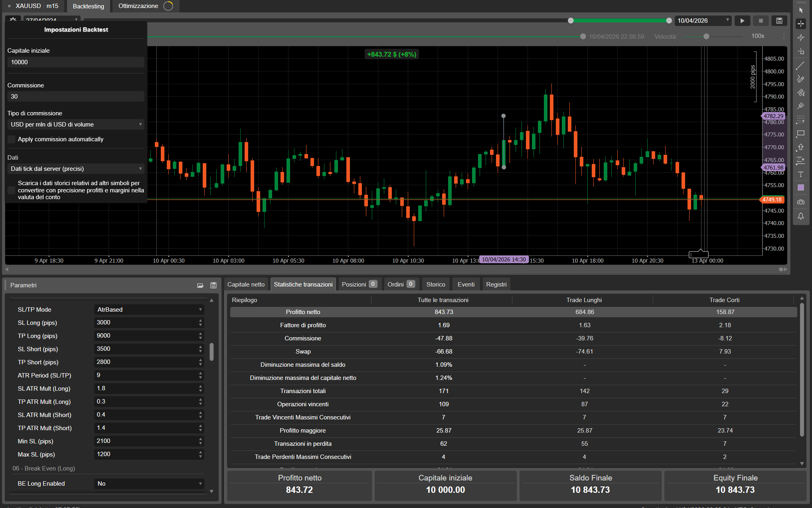Select the rectangle drawing tool
This screenshot has height=508, width=812.
[800, 134]
